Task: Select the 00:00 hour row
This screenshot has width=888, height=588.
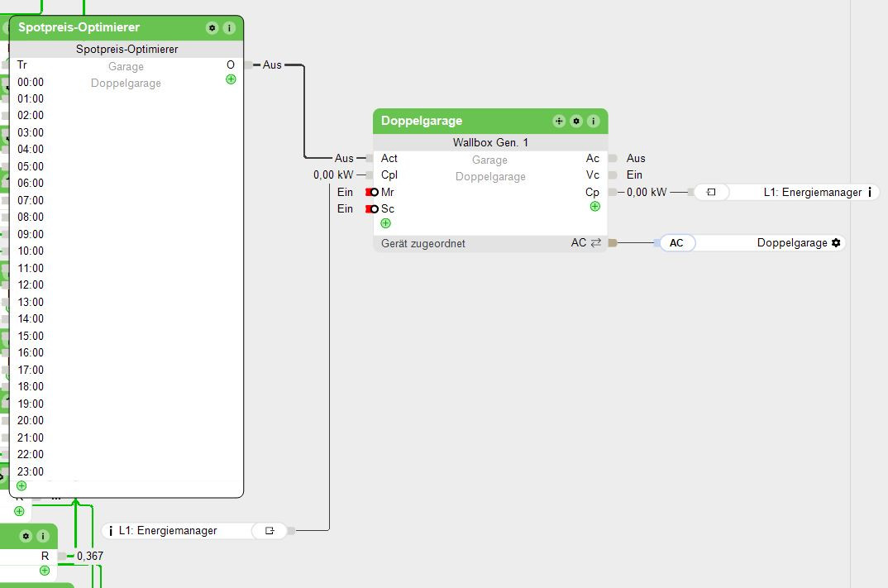Action: (31, 82)
